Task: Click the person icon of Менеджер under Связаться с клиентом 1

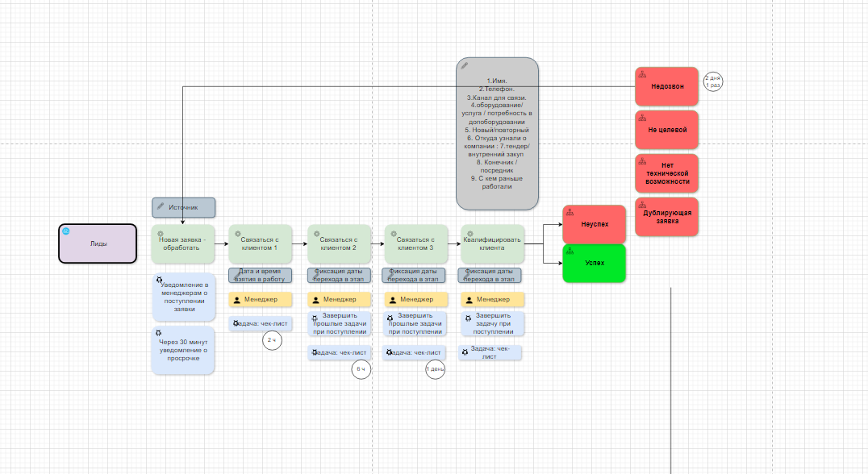Action: pos(237,300)
